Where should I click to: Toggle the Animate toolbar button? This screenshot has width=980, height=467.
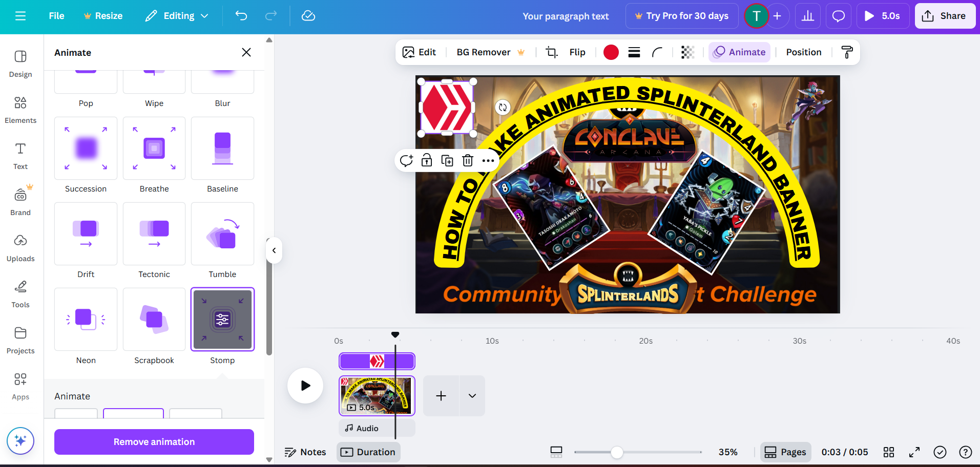coord(739,52)
